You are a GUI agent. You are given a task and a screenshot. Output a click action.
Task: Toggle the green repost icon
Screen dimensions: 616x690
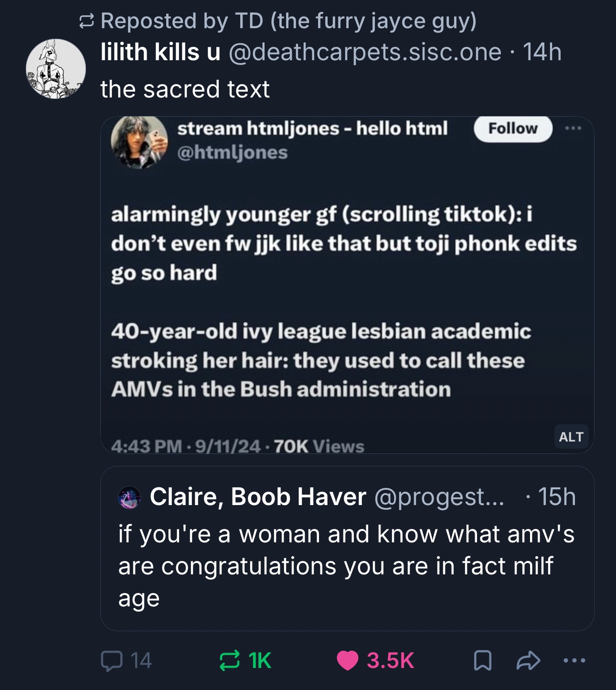tap(229, 661)
